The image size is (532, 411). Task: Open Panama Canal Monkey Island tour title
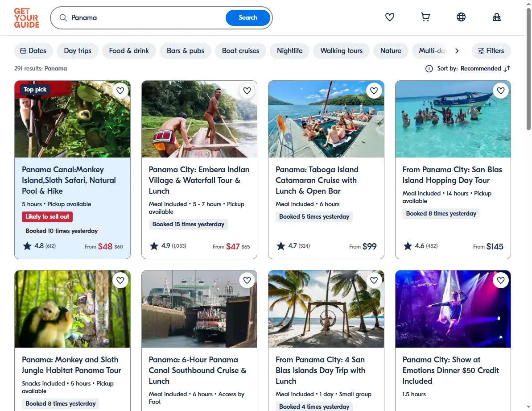coord(69,180)
